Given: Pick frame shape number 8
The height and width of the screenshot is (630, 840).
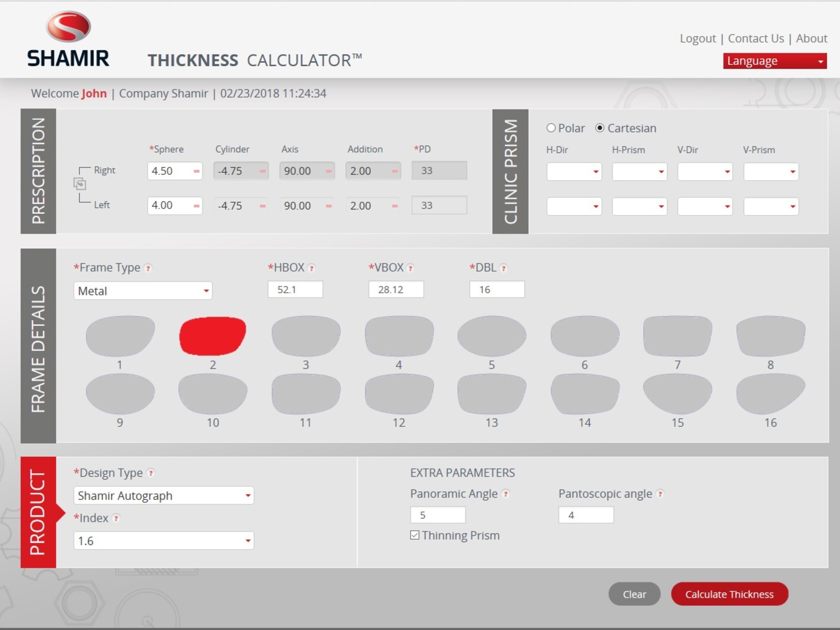Looking at the screenshot, I should point(770,336).
